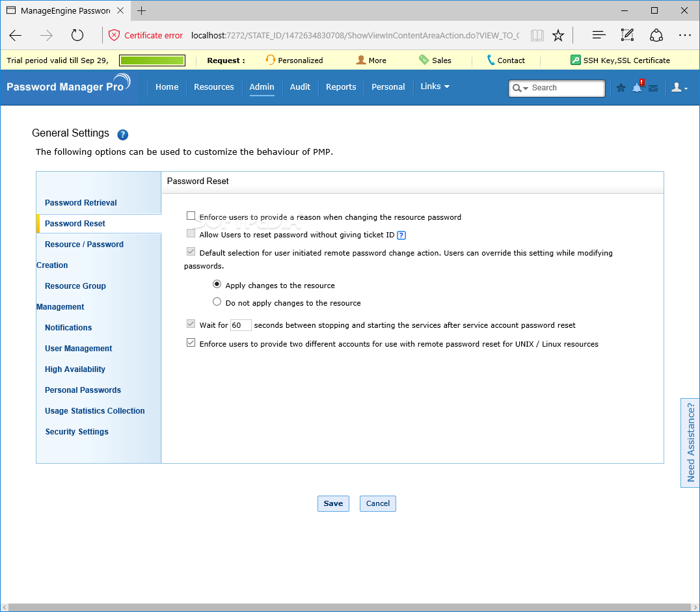The height and width of the screenshot is (612, 700).
Task: Toggle default selection remote password change checkbox
Action: [191, 251]
